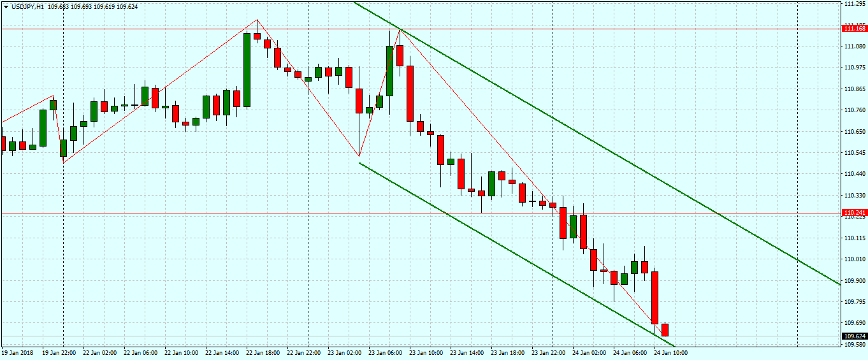Select the red 111.168 price level tag

854,29
